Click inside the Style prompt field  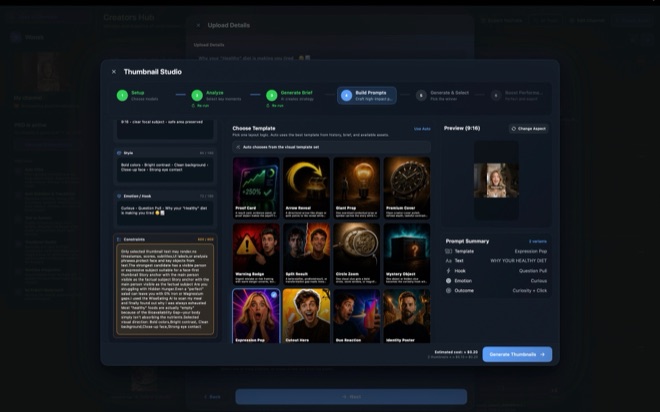[x=165, y=170]
